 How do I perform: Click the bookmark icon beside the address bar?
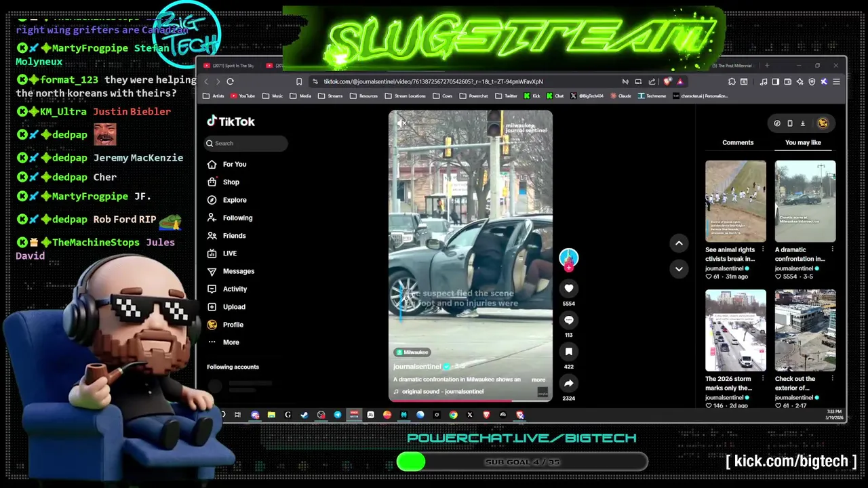click(299, 81)
